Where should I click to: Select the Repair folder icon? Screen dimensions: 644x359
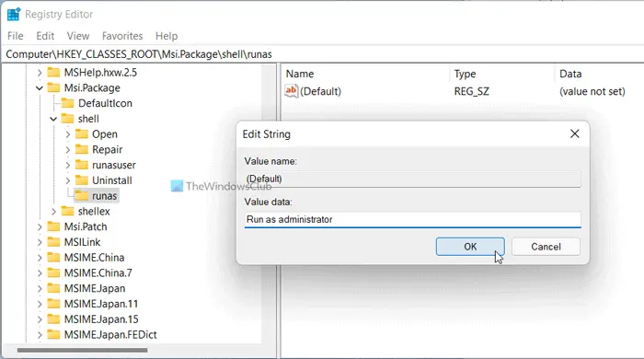point(82,149)
